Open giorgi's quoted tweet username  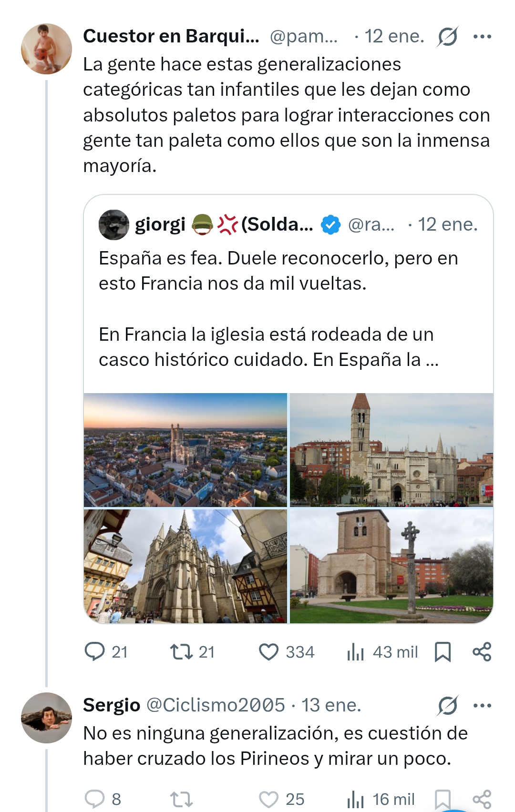[160, 224]
